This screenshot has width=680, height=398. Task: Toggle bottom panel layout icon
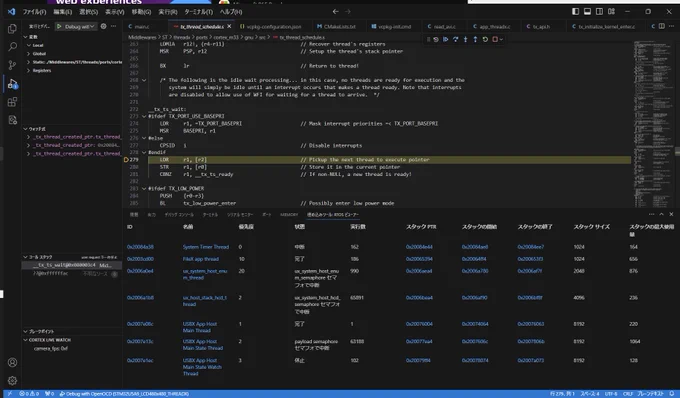[587, 12]
